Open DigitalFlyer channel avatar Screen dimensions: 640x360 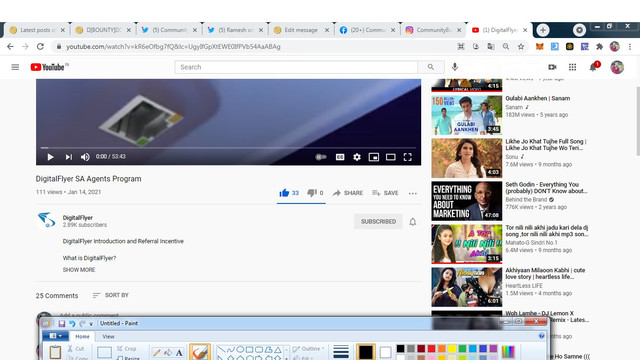coord(46,220)
